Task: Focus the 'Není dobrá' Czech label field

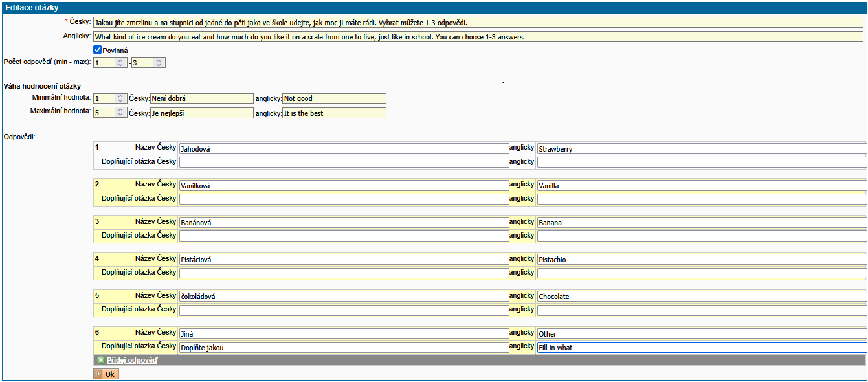Action: coord(201,98)
